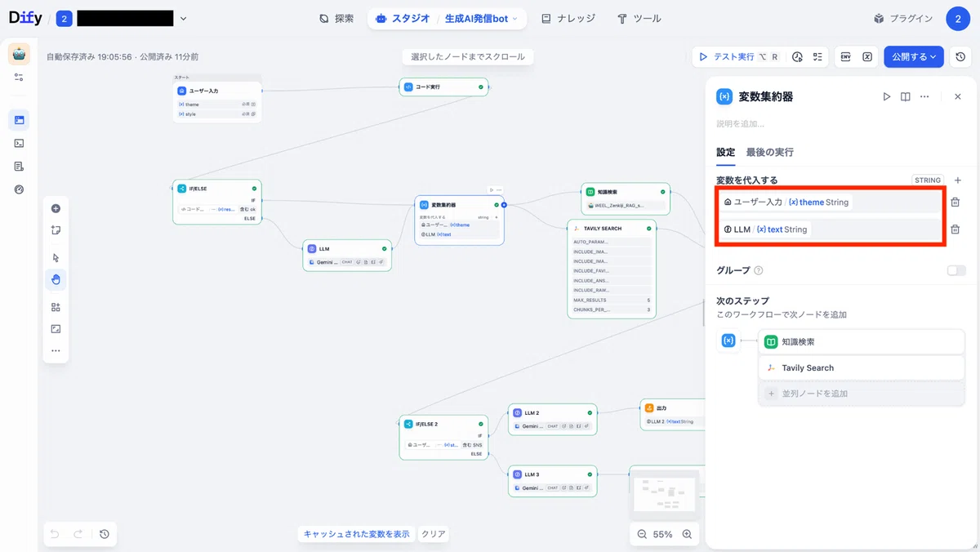The image size is (980, 552).
Task: Open the orchestrate view icon in sidebar
Action: click(19, 120)
